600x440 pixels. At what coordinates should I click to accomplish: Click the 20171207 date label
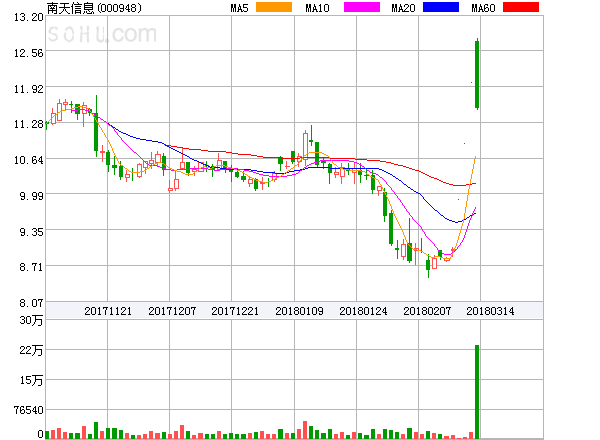pos(172,311)
